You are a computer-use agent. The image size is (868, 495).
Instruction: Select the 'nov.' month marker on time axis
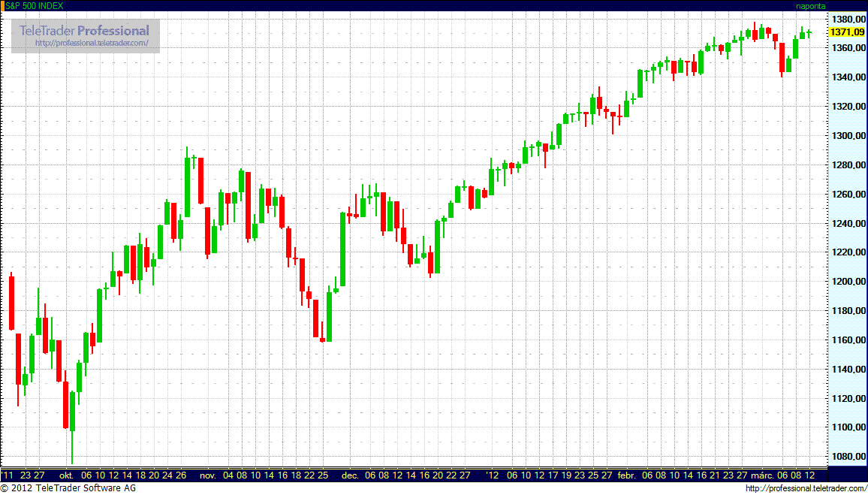208,475
